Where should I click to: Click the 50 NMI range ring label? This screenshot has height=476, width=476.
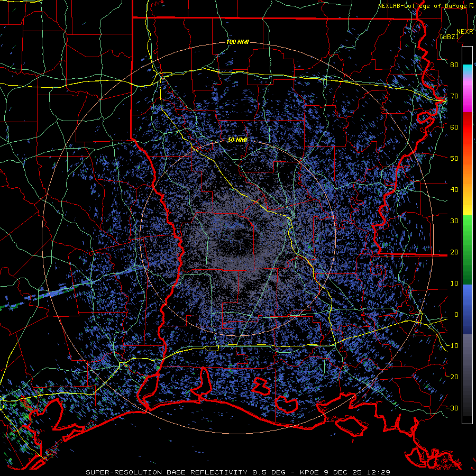[x=237, y=140]
